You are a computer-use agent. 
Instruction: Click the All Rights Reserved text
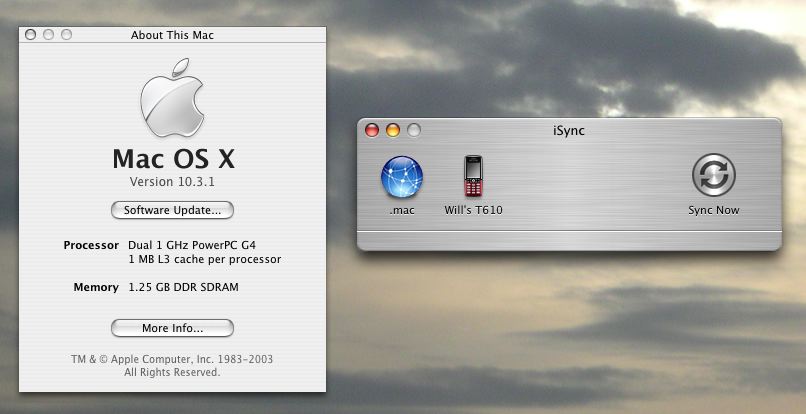(x=172, y=372)
